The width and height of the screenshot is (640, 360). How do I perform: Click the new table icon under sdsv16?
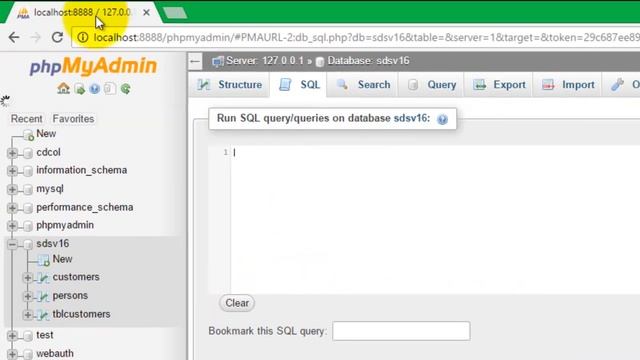[43, 260]
